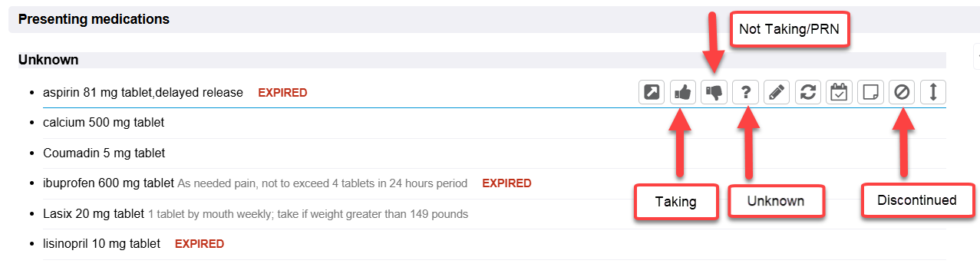Image resolution: width=980 pixels, height=277 pixels.
Task: Select Lasix 20 mg tablet row
Action: pos(494,213)
